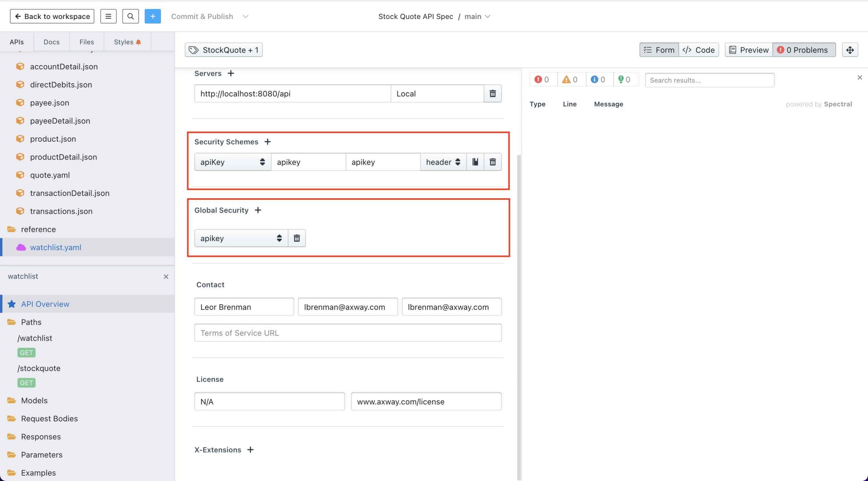
Task: Open the header location dropdown
Action: [443, 162]
